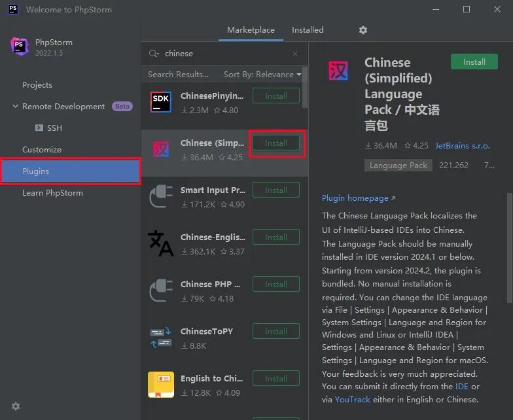The image size is (513, 420).
Task: Click the description pane scrollbar
Action: (x=510, y=248)
